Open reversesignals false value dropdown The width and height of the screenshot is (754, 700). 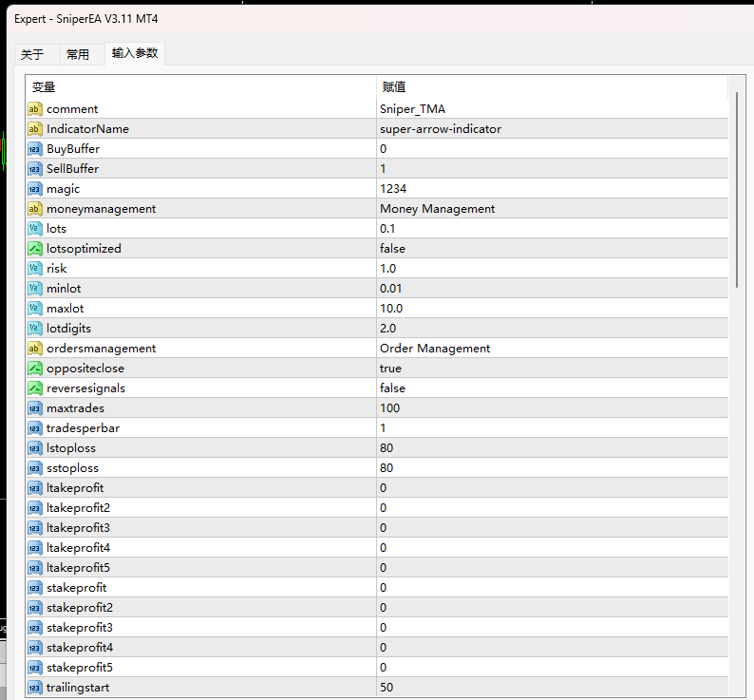pos(552,388)
